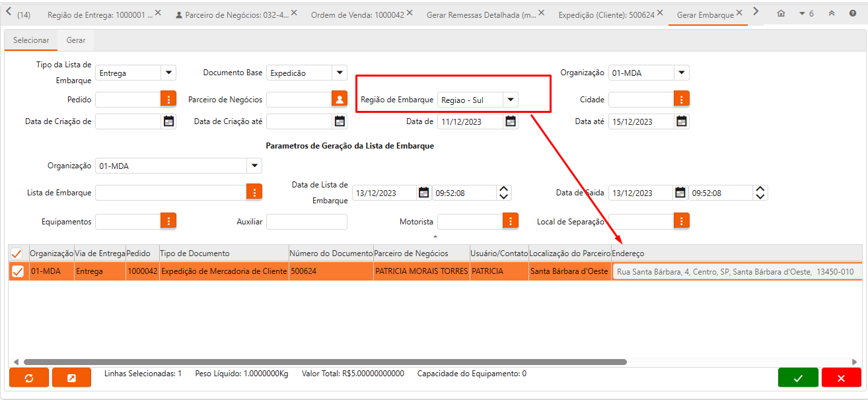Open the Motorista lookup selector button
This screenshot has width=868, height=400.
click(x=511, y=221)
